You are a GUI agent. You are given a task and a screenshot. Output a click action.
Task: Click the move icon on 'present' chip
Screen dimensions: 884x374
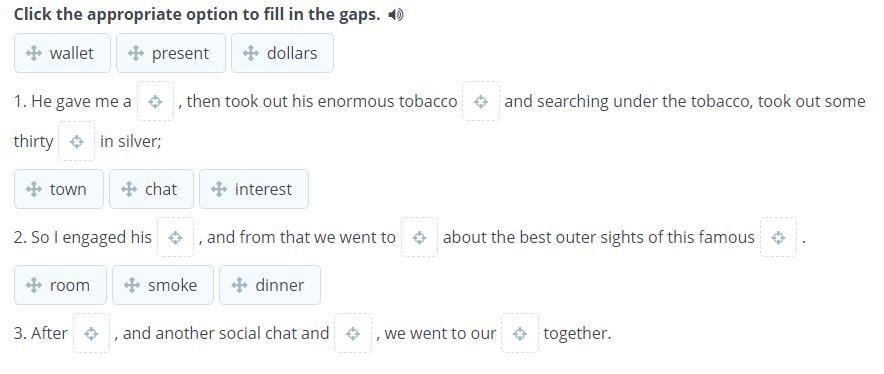[x=135, y=54]
